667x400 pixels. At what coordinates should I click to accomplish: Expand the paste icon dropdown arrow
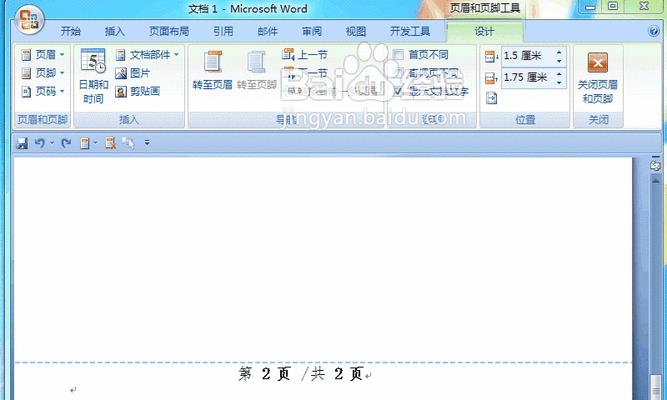95,143
